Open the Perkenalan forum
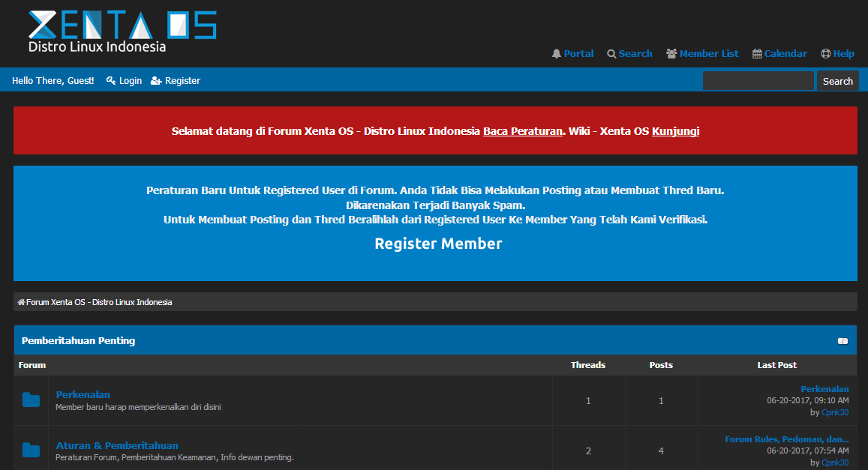Image resolution: width=868 pixels, height=470 pixels. (83, 394)
